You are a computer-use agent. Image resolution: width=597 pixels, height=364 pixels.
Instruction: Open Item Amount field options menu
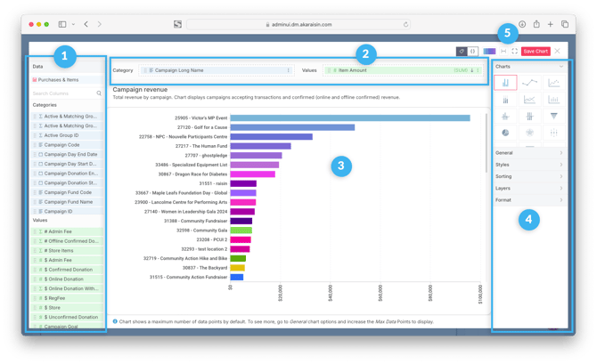tap(478, 70)
